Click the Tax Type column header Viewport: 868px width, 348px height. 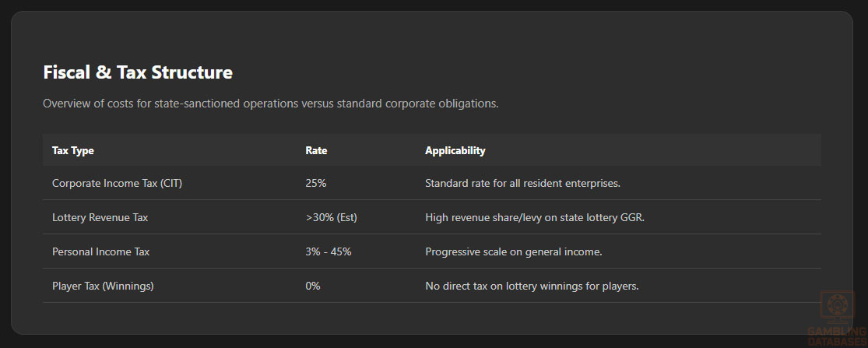[x=72, y=150]
